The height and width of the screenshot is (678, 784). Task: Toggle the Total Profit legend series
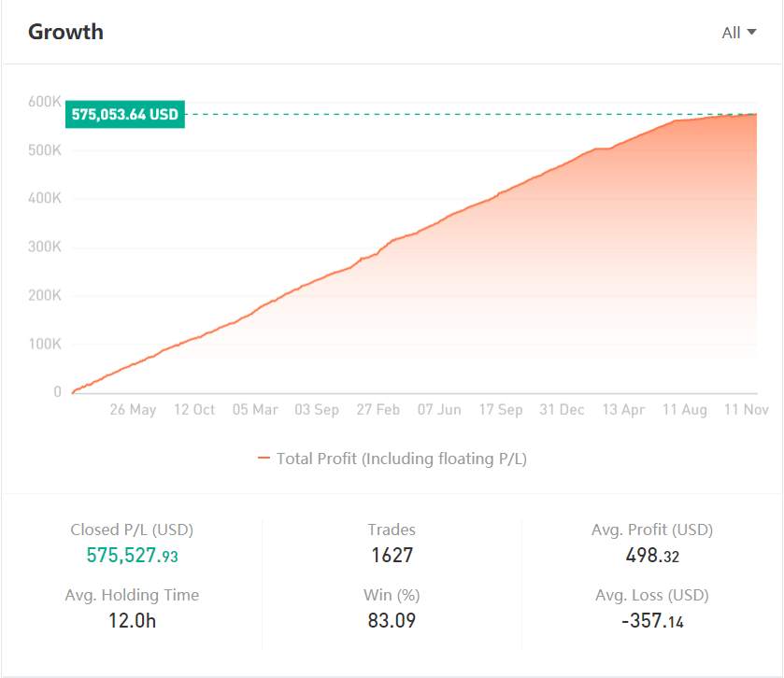click(x=392, y=459)
